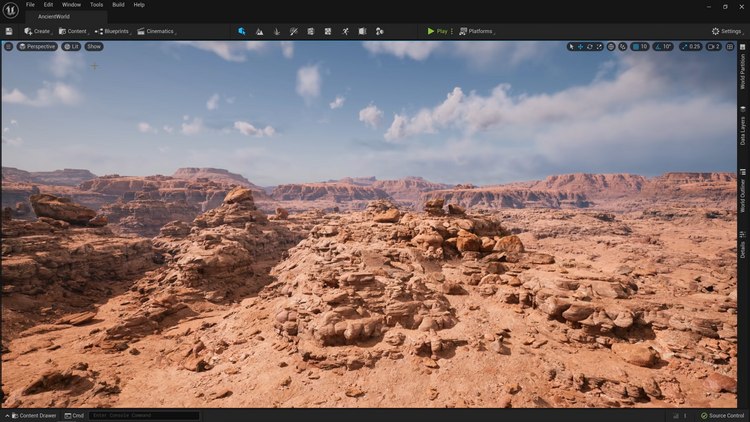Select the Landscape mode icon
This screenshot has height=422, width=750.
pos(259,31)
